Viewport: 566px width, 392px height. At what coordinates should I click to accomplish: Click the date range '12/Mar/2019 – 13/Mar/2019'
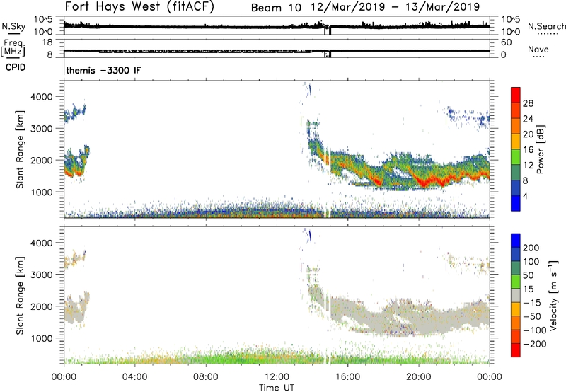click(395, 7)
